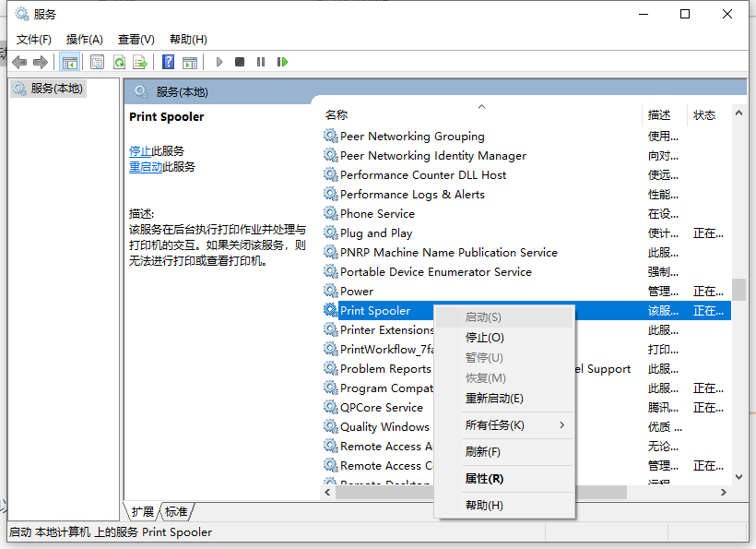Click the 停止 link for this service
This screenshot has width=756, height=549.
click(140, 151)
